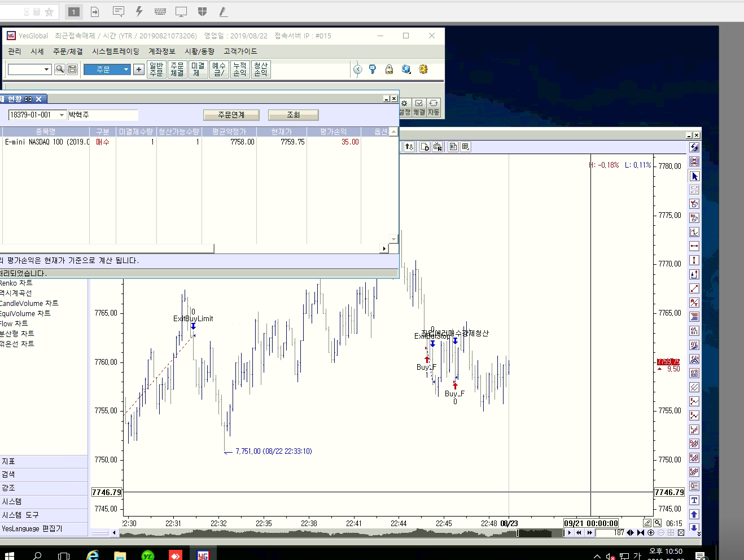Click the chart magnifier icon near 06:15
Image resolution: width=744 pixels, height=560 pixels.
(x=658, y=523)
